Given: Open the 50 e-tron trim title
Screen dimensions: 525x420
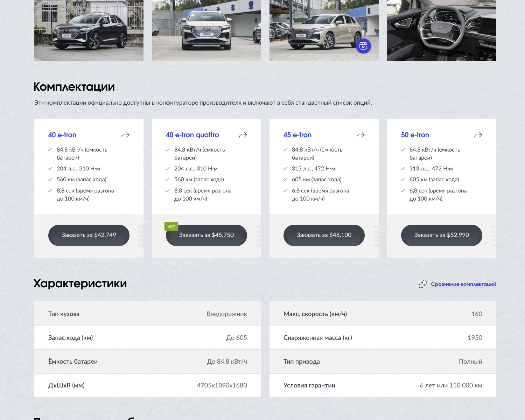Looking at the screenshot, I should click(x=415, y=135).
